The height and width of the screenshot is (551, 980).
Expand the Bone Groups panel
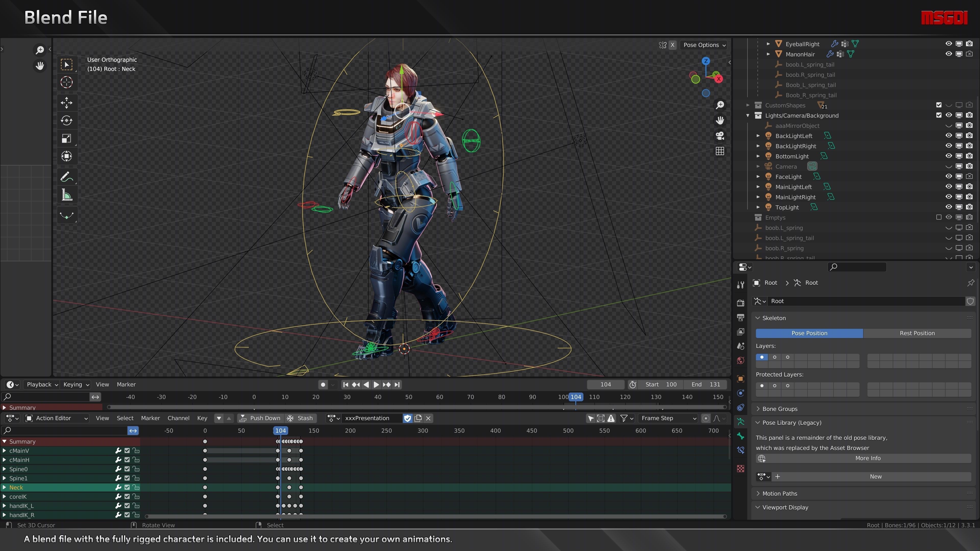pos(779,409)
